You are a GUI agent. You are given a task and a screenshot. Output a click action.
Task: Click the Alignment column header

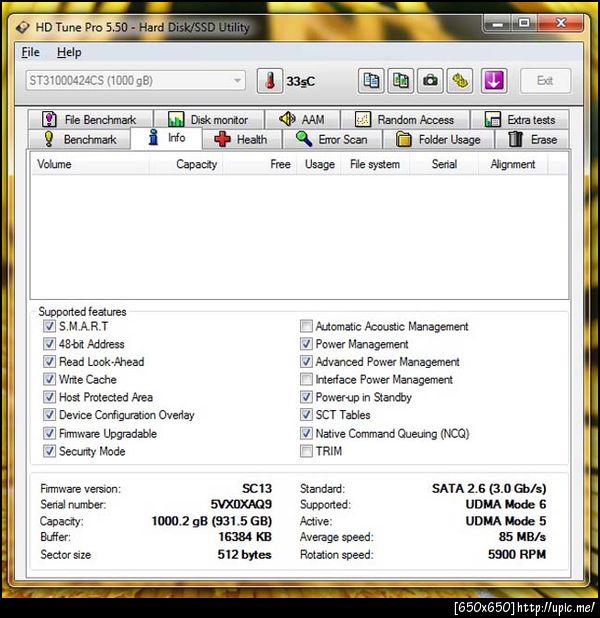tap(513, 164)
